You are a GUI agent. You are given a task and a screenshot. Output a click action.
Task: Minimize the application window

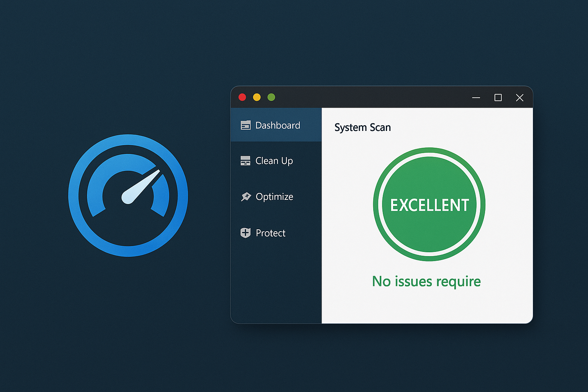point(476,98)
